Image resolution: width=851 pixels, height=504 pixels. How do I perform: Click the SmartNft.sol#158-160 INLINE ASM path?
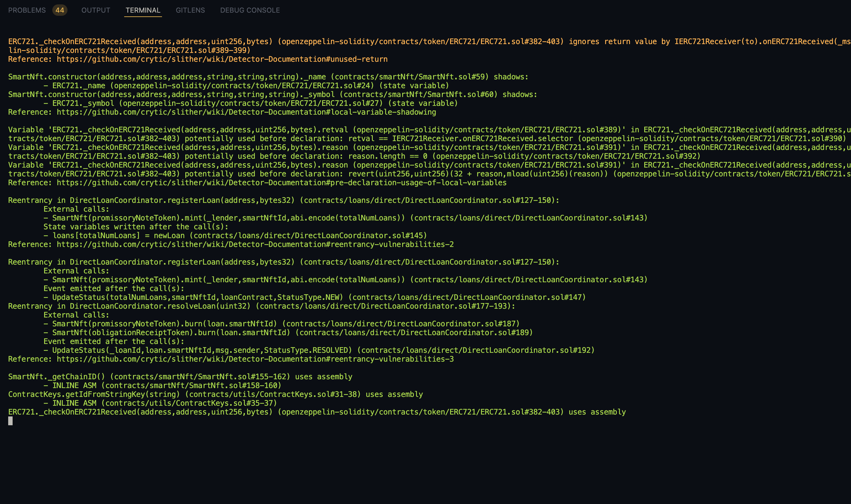pos(192,386)
